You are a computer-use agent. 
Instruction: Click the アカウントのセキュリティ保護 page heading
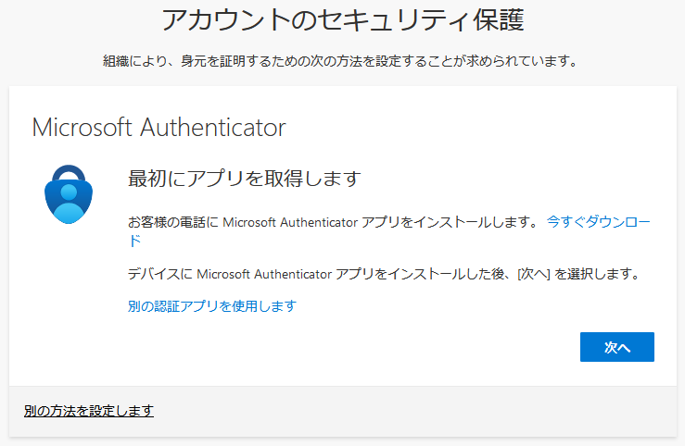pyautogui.click(x=342, y=20)
